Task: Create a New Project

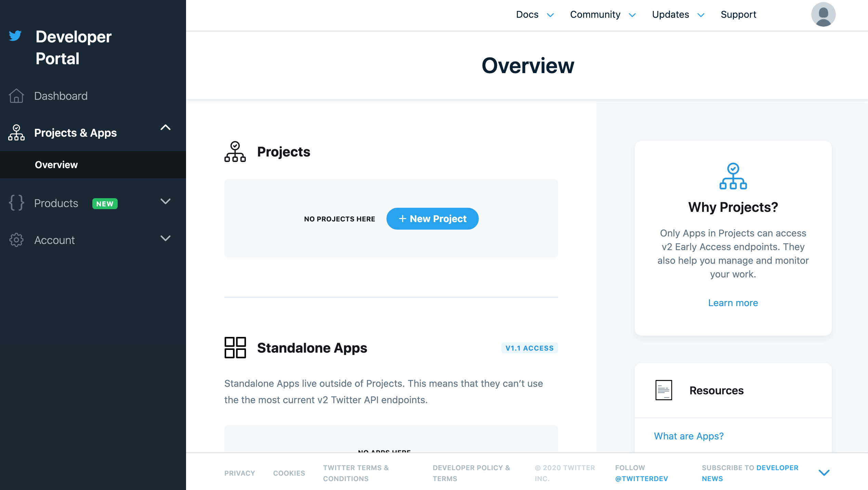Action: click(432, 219)
